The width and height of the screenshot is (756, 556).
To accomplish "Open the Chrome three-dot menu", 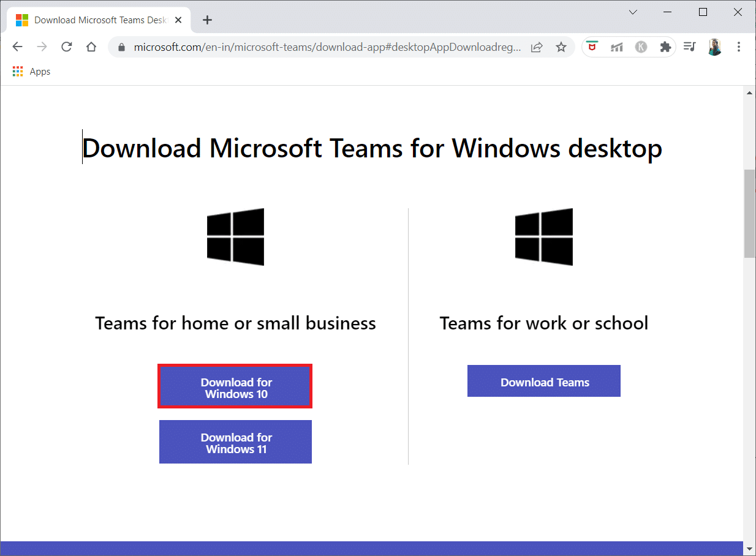I will (x=739, y=47).
